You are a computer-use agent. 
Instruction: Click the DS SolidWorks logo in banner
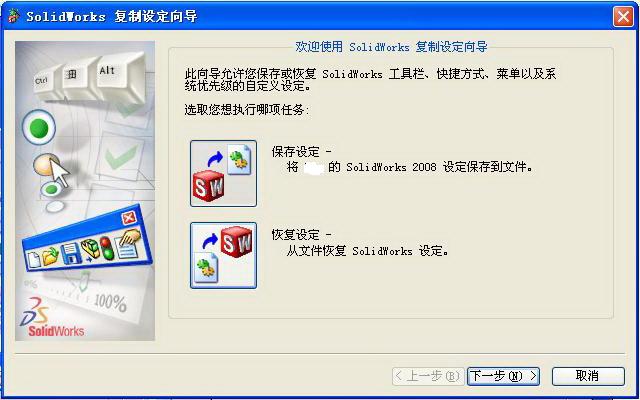coord(52,317)
